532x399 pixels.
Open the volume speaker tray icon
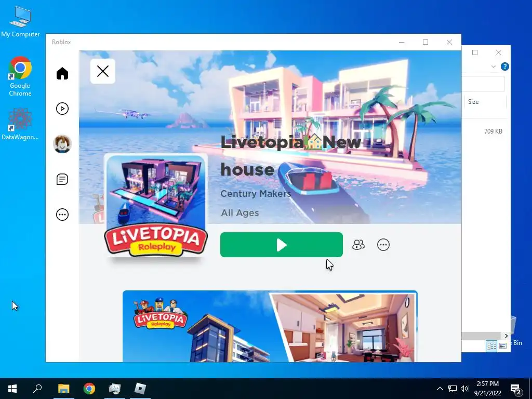(x=464, y=389)
